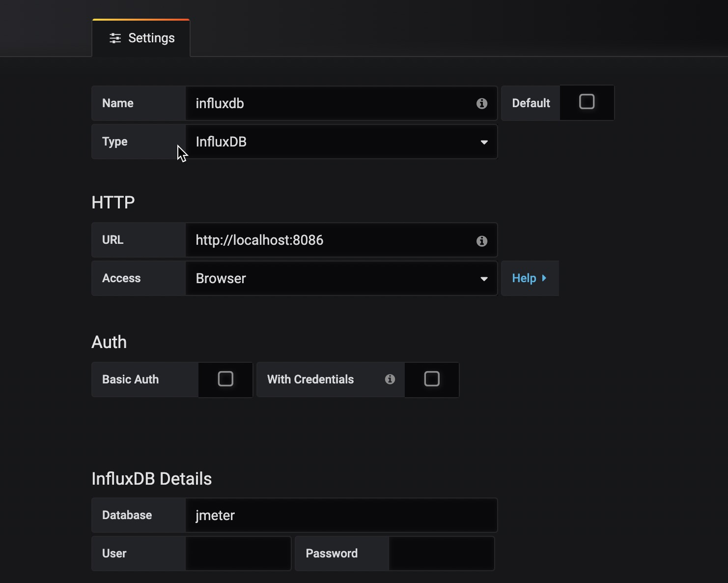The image size is (728, 583).
Task: Click the empty Password input field
Action: click(x=442, y=554)
